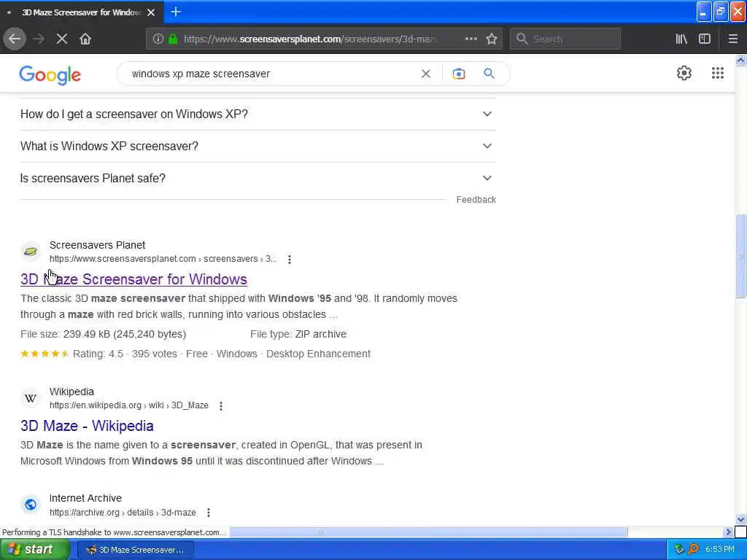
Task: Go back using the browser back arrow
Action: pyautogui.click(x=15, y=39)
